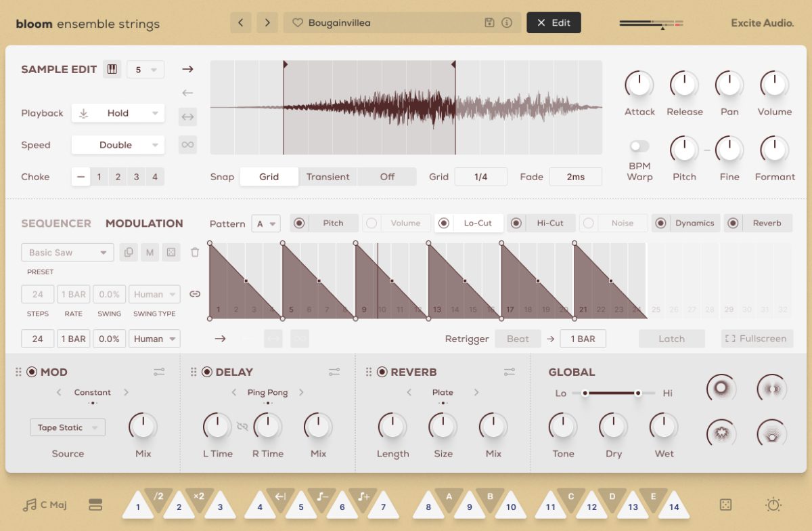The width and height of the screenshot is (812, 531).
Task: Click the Latch button
Action: pyautogui.click(x=672, y=339)
